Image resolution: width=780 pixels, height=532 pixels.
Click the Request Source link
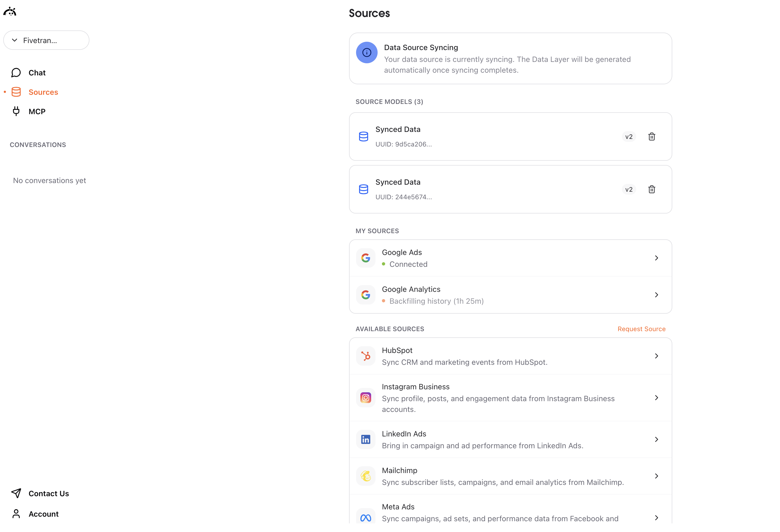coord(641,329)
